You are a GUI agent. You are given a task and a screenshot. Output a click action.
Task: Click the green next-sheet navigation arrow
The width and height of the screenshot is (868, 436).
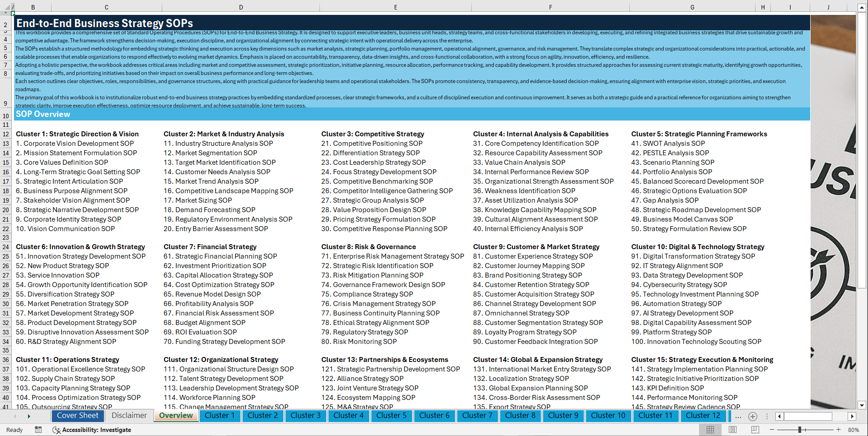tap(29, 416)
